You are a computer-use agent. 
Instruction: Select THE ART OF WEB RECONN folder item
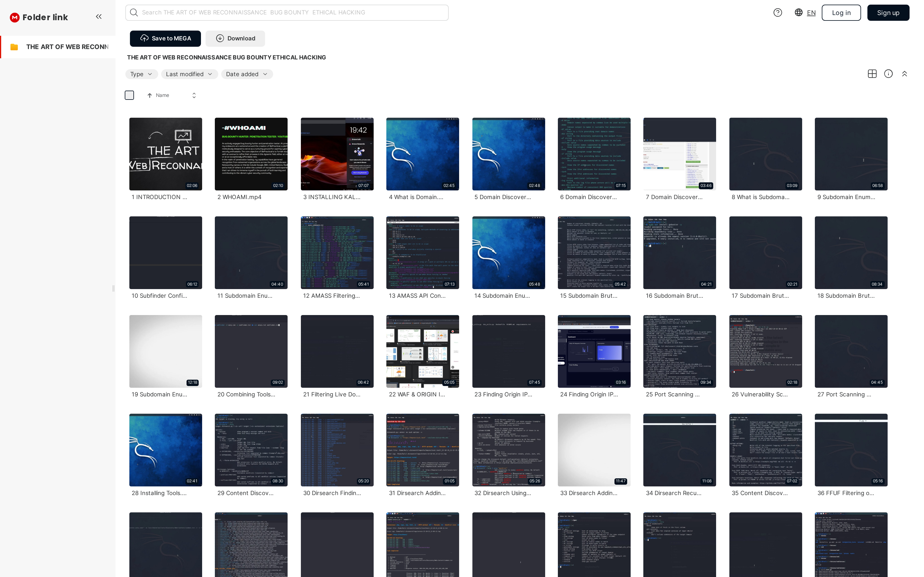tap(67, 47)
